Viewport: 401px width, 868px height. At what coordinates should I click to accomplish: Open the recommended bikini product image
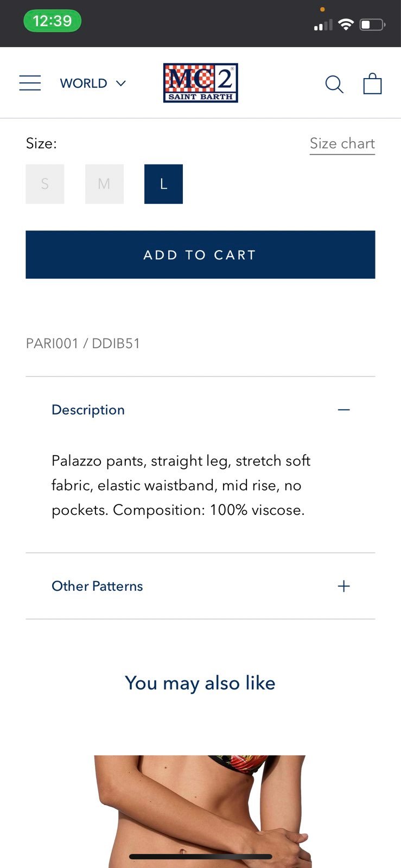coord(200,811)
